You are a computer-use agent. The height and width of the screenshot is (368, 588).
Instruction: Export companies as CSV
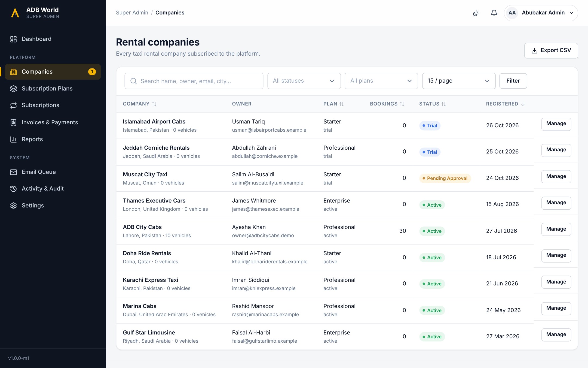pos(551,50)
